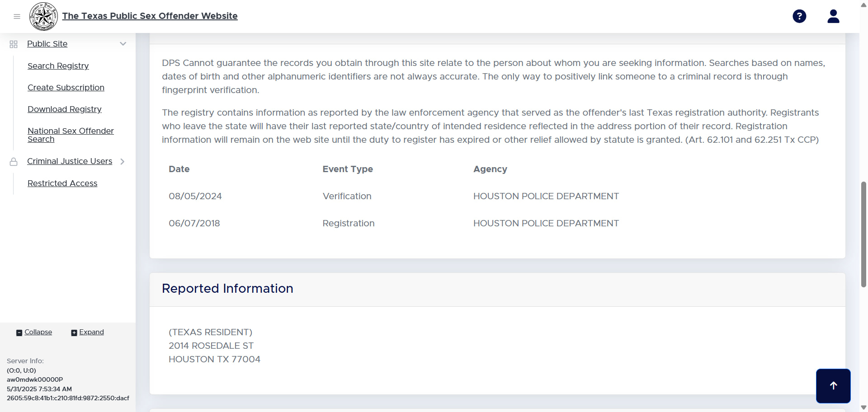Open National Sex Offender Search link
The height and width of the screenshot is (412, 868).
pyautogui.click(x=71, y=135)
